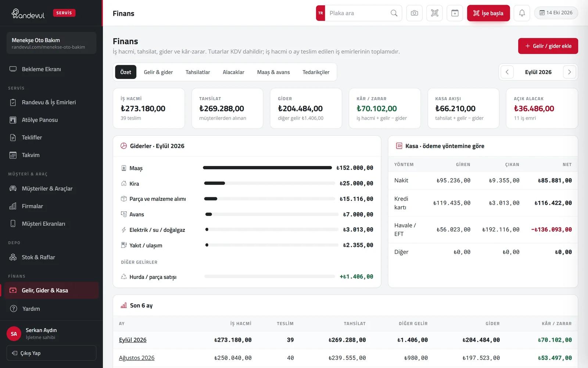The width and height of the screenshot is (588, 368).
Task: Switch to Gelir & gider tab
Action: 158,72
